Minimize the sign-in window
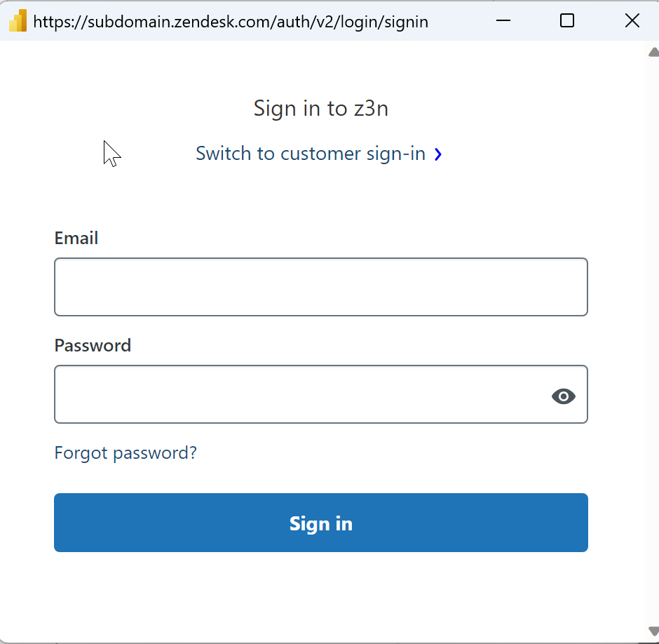The height and width of the screenshot is (644, 659). tap(503, 21)
